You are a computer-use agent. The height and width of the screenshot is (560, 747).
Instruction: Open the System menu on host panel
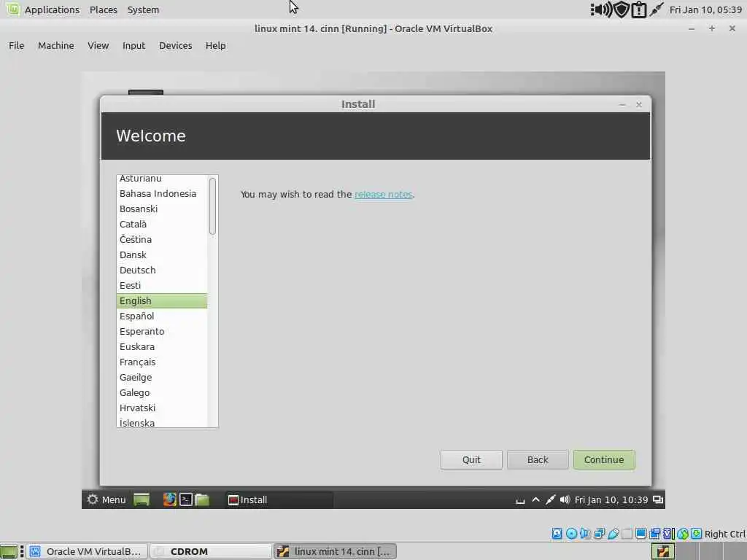point(143,9)
